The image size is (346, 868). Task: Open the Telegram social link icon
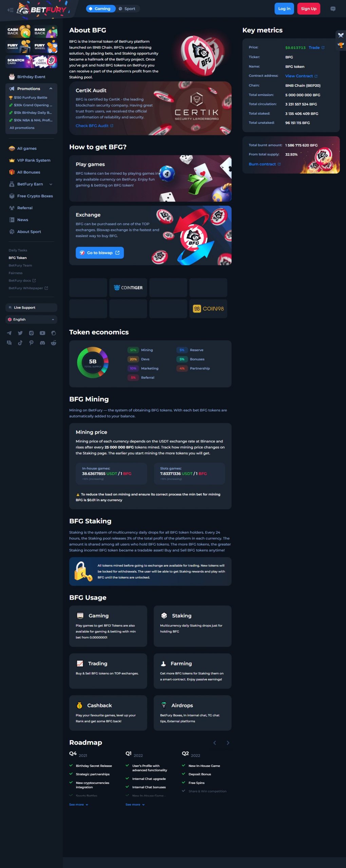click(9, 333)
